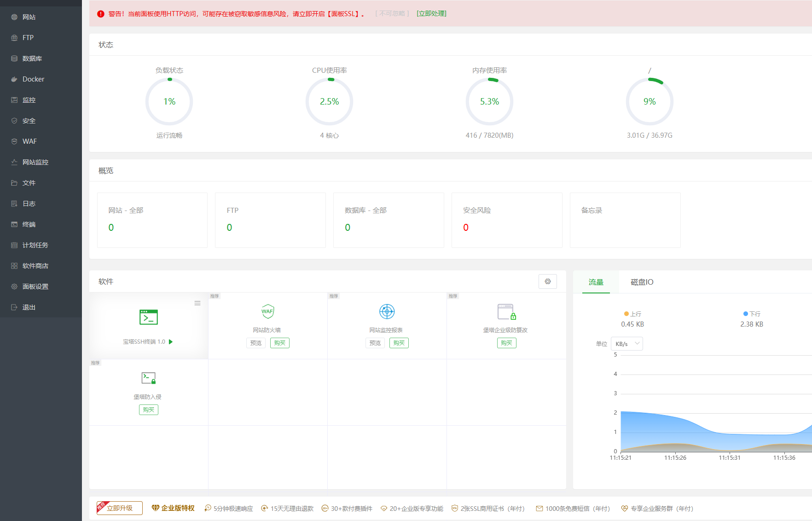812x521 pixels.
Task: Open the 宝塔SSH终端 terminal icon
Action: [149, 317]
